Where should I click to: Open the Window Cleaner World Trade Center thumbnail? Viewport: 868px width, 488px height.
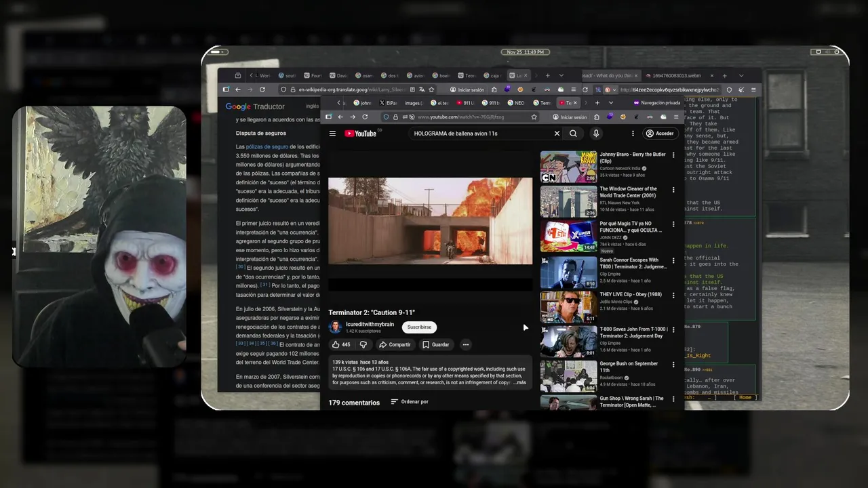[568, 201]
